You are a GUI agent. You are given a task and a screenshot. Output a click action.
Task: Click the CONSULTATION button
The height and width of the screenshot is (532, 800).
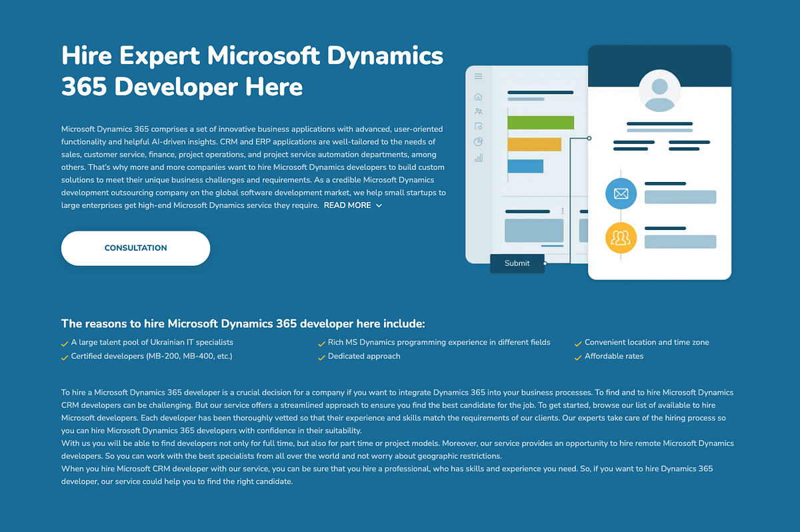[x=135, y=248]
